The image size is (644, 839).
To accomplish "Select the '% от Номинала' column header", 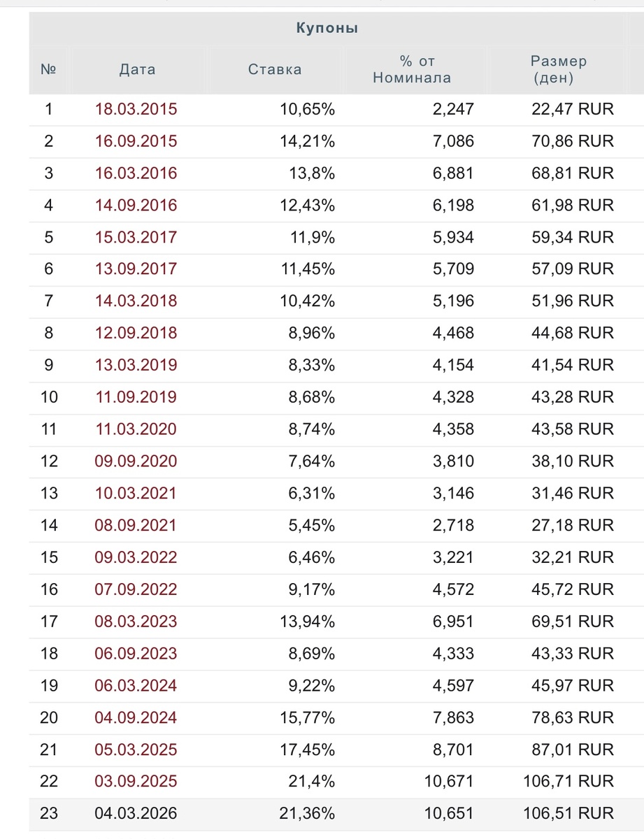I will click(x=411, y=69).
